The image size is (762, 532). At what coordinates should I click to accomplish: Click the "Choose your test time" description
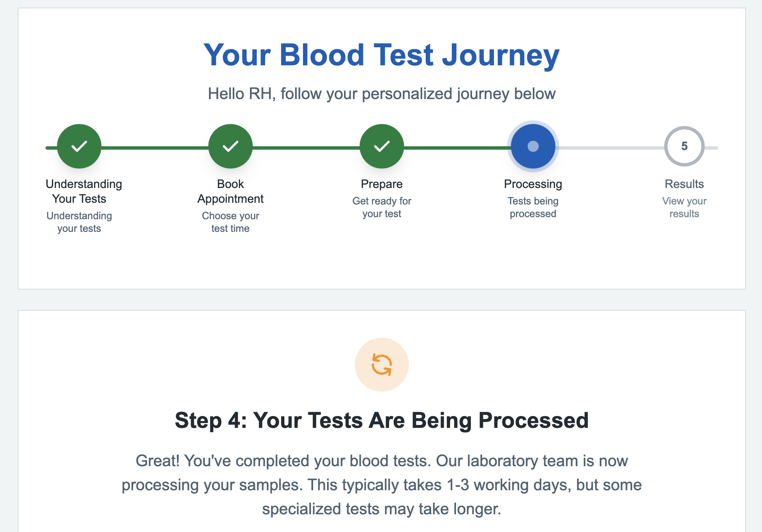(x=231, y=222)
